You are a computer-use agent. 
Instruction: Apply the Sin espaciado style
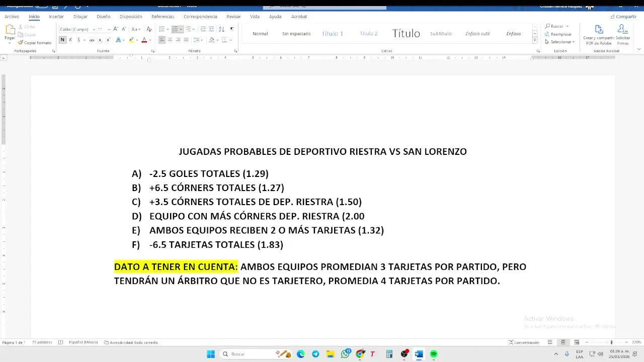296,34
